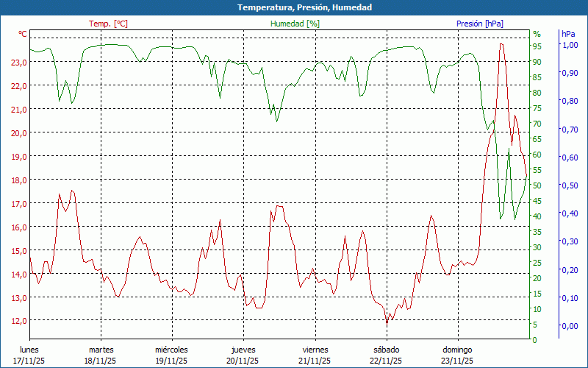This screenshot has height=368, width=588.
Task: Pick the sábado 22/11/25 date marker
Action: click(x=386, y=355)
